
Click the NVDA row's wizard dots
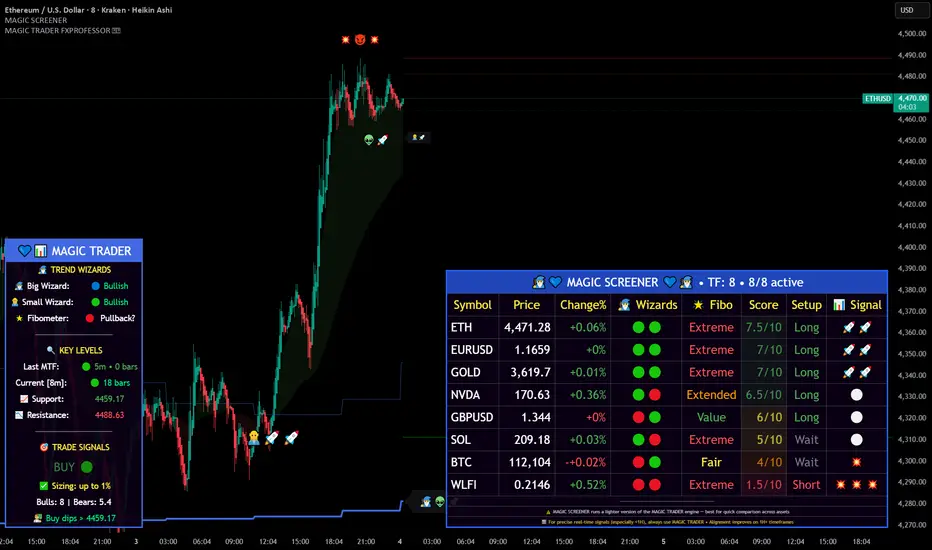647,395
